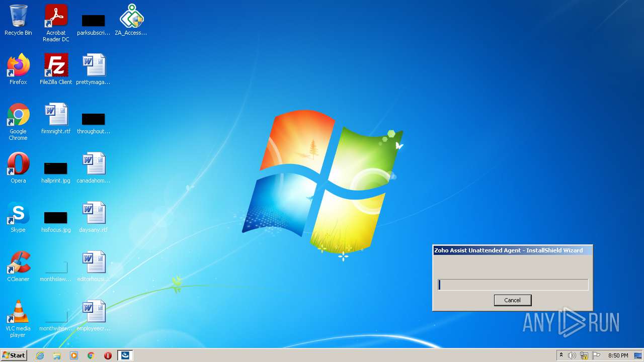Screen dimensions: 644x362
Task: Open the volume control in the tray
Action: point(572,355)
